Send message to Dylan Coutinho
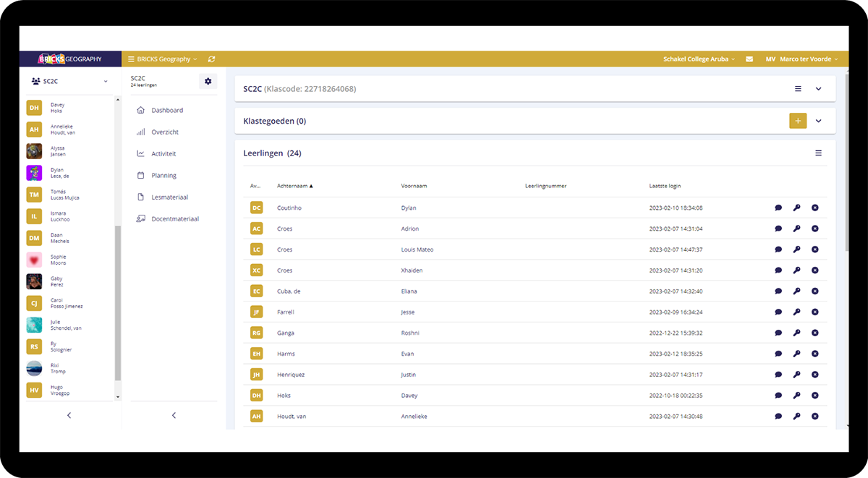 [778, 208]
